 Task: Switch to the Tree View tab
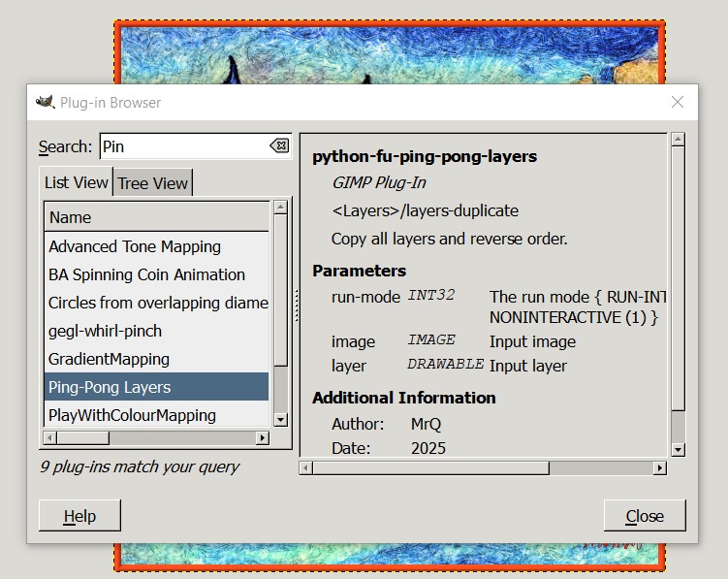tap(153, 182)
